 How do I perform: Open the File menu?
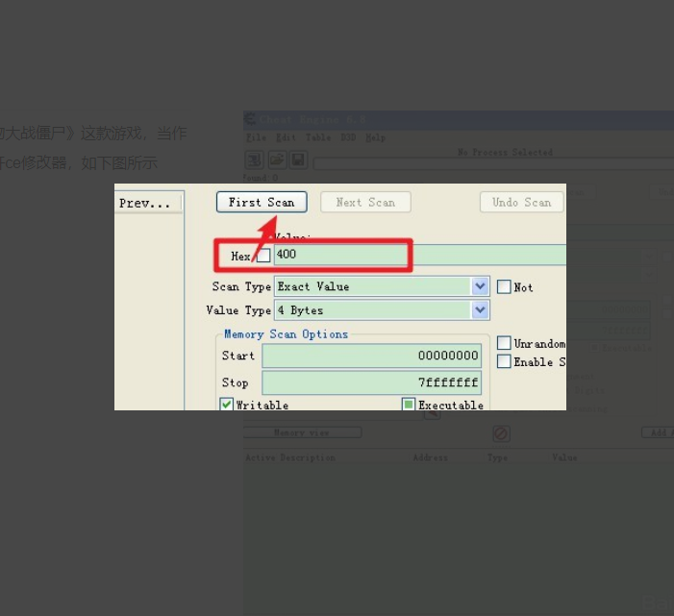click(256, 137)
